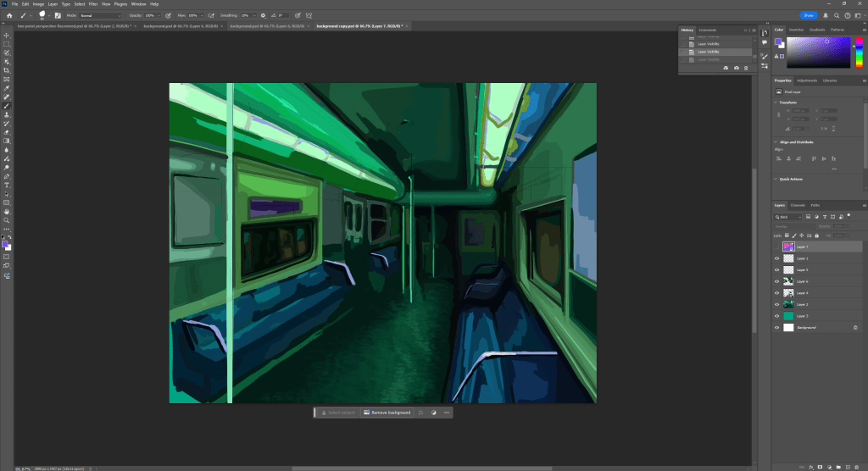This screenshot has width=868, height=471.
Task: Switch to the Channels tab
Action: coord(798,205)
